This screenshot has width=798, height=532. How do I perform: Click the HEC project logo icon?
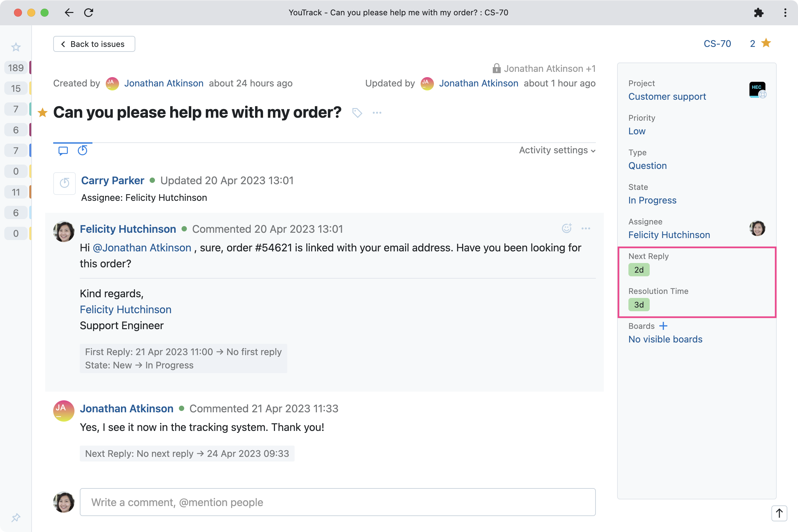[757, 90]
